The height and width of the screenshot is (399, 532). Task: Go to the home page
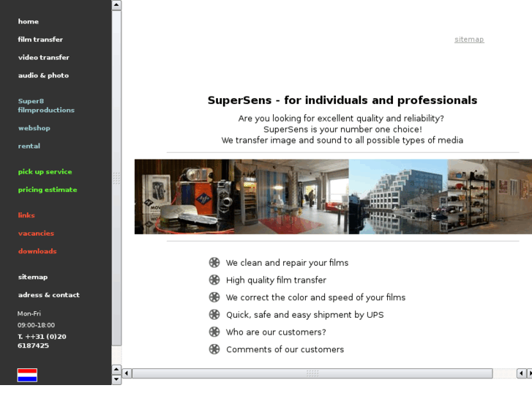pyautogui.click(x=28, y=21)
